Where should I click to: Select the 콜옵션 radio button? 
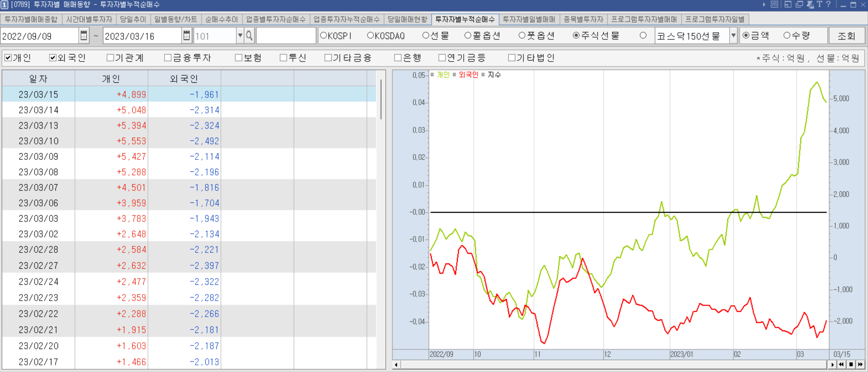[x=468, y=35]
